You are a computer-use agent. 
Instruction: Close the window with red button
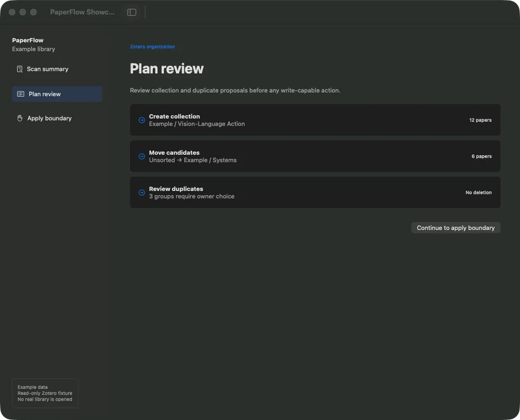[12, 12]
